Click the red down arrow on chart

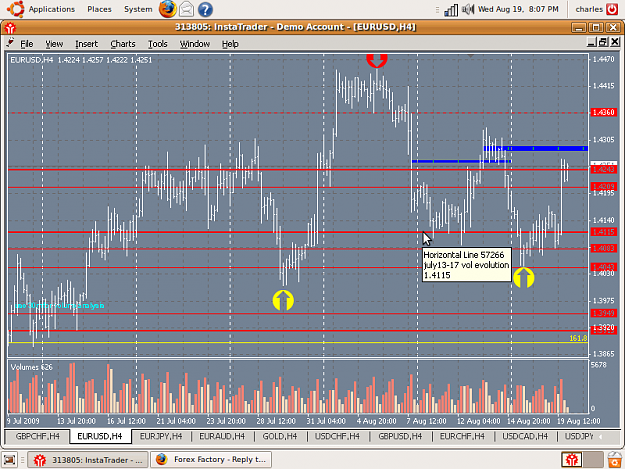click(x=377, y=61)
